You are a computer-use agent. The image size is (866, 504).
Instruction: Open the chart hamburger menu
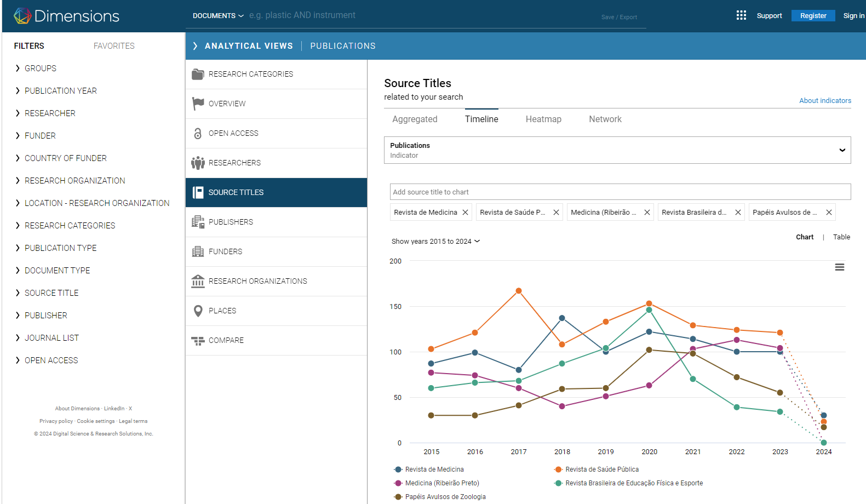(839, 267)
